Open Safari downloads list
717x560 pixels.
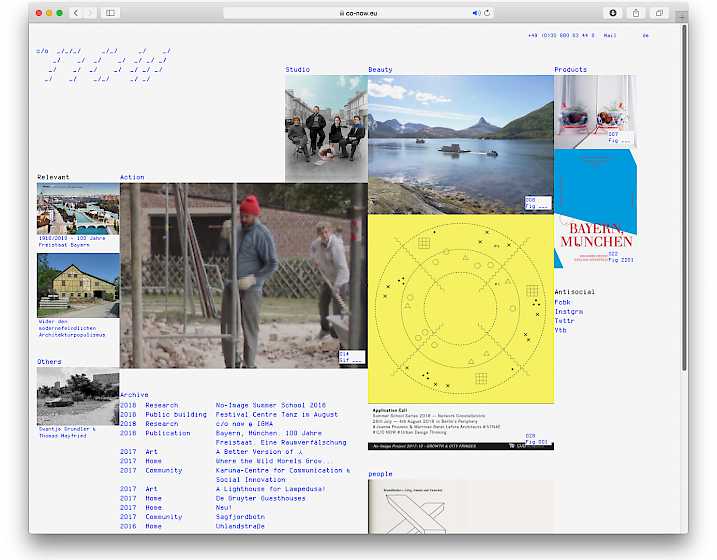click(x=613, y=13)
